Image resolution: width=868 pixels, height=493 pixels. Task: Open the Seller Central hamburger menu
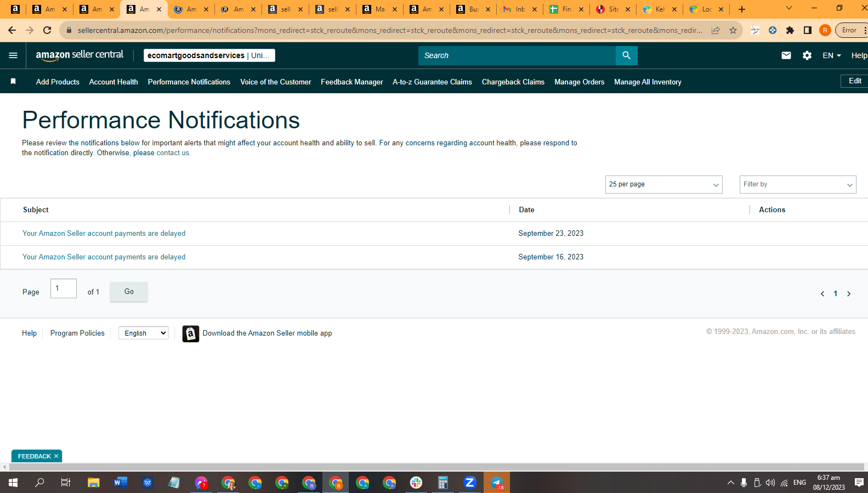(x=13, y=55)
